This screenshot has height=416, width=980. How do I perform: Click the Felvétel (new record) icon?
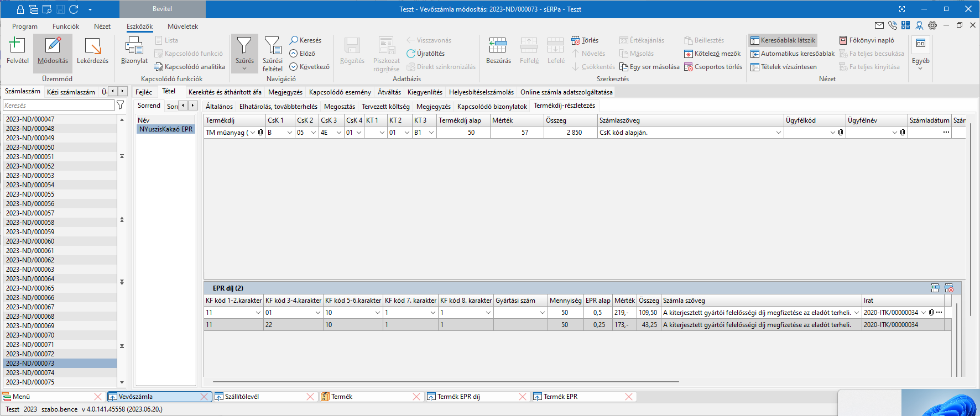tap(17, 46)
